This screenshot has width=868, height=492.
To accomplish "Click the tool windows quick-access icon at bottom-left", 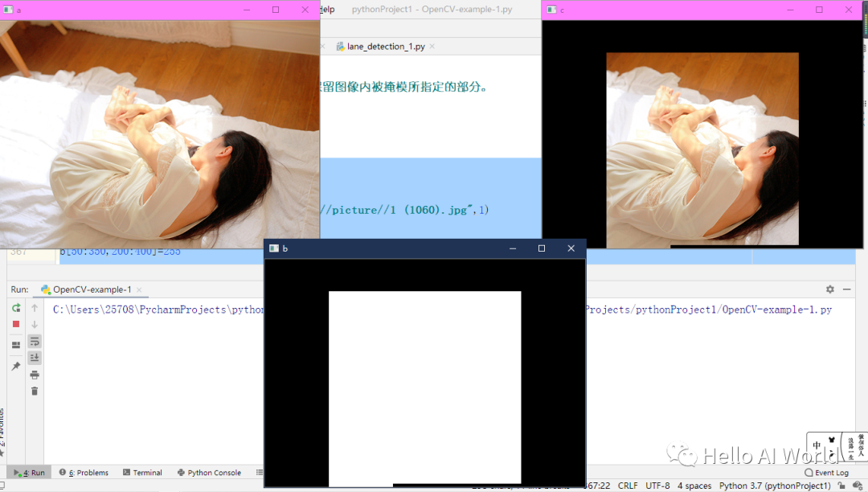I will click(2, 486).
